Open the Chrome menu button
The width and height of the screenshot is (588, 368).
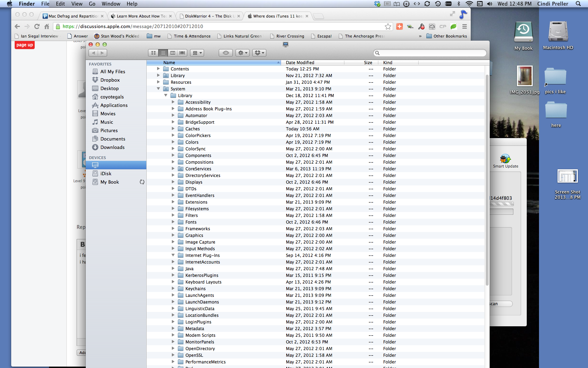(464, 26)
